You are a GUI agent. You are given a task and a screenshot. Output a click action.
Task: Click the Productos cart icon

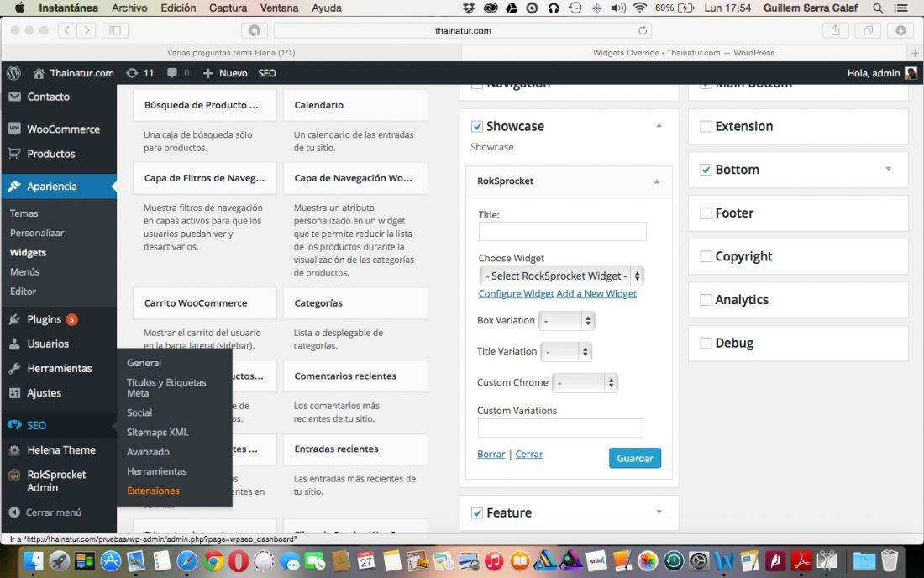tap(15, 153)
